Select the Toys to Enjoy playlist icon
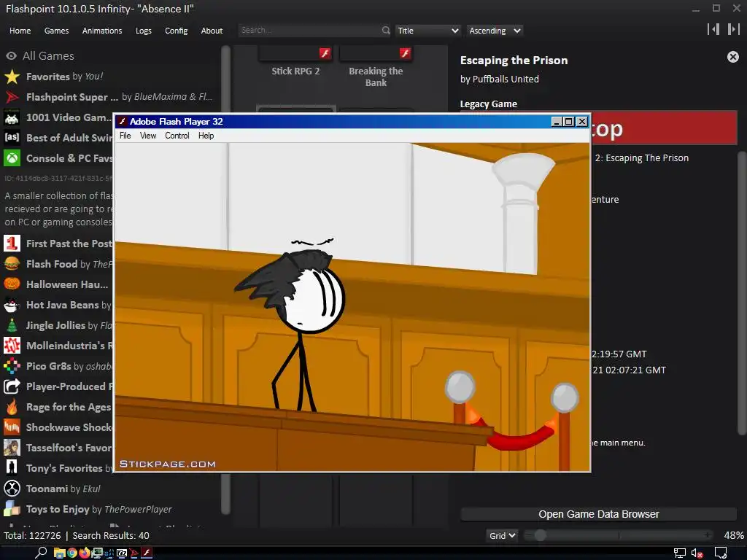747x560 pixels. click(12, 509)
